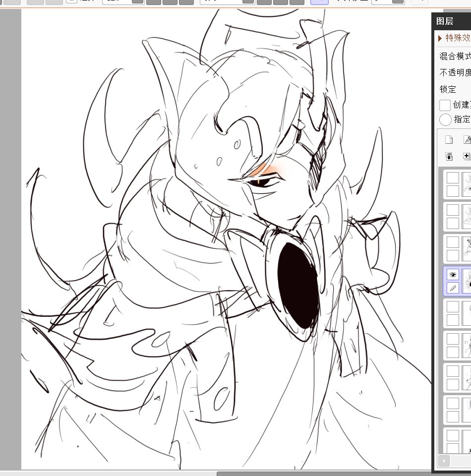Click the canvas horizontal scrollbar thumb
This screenshot has height=476, width=471.
coord(324,474)
